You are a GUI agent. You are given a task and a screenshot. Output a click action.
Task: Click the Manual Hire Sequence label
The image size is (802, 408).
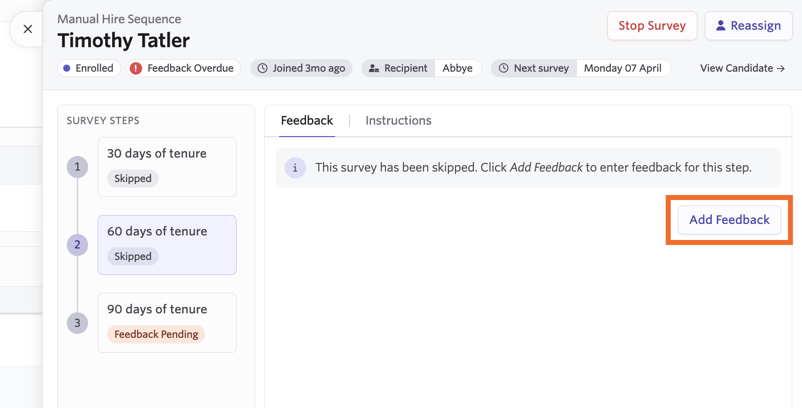tap(119, 19)
